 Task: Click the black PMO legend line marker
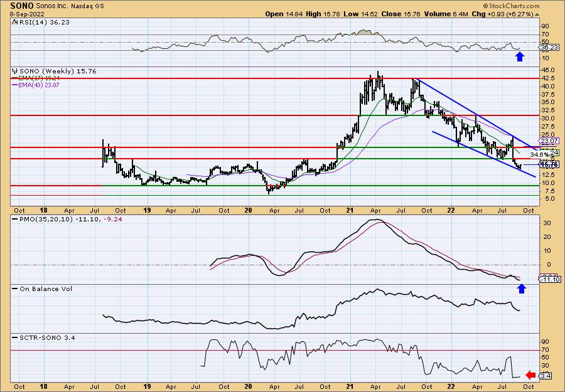(16, 219)
